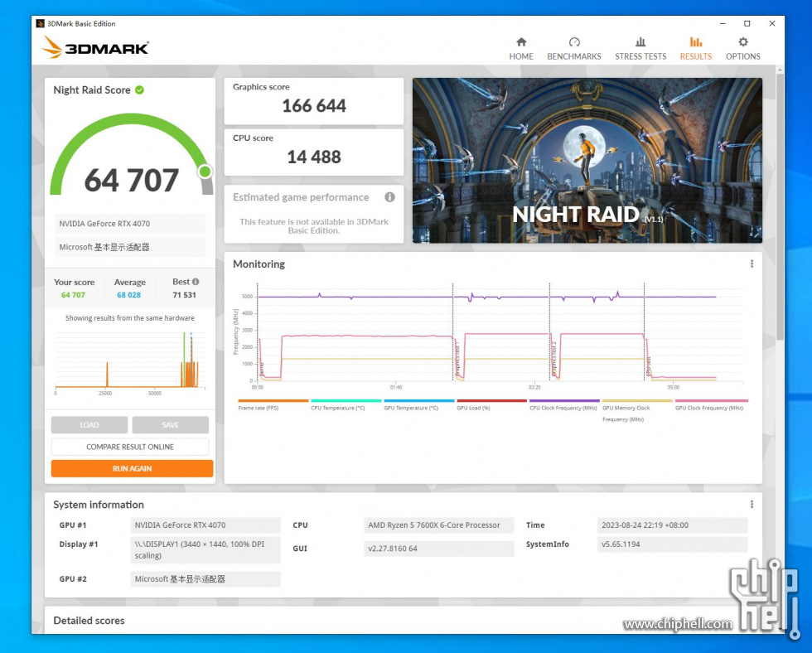
Task: Toggle the GPU Temperature legend
Action: click(419, 404)
